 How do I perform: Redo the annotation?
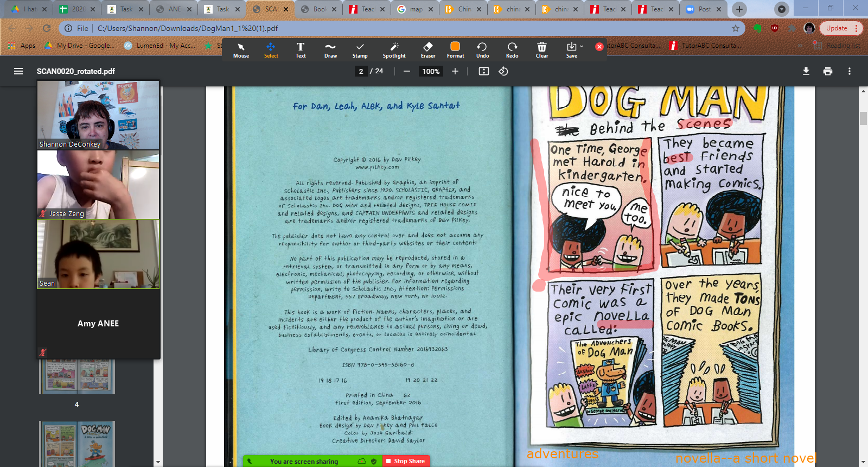tap(512, 50)
